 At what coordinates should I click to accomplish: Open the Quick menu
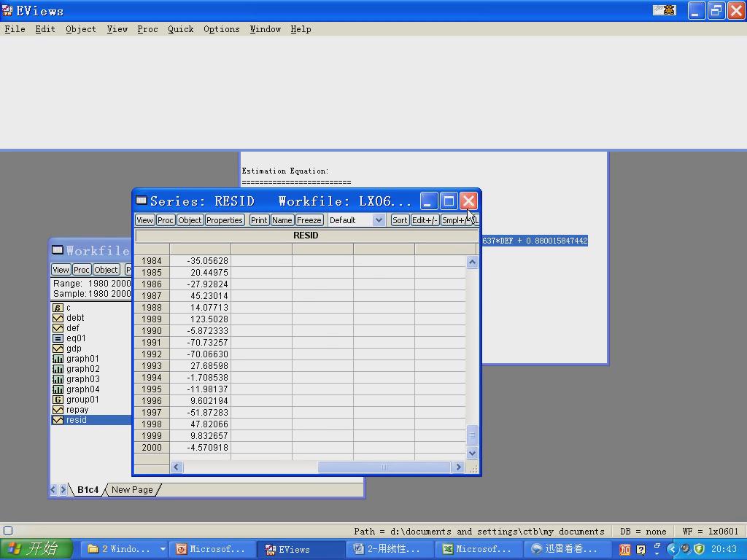tap(181, 29)
